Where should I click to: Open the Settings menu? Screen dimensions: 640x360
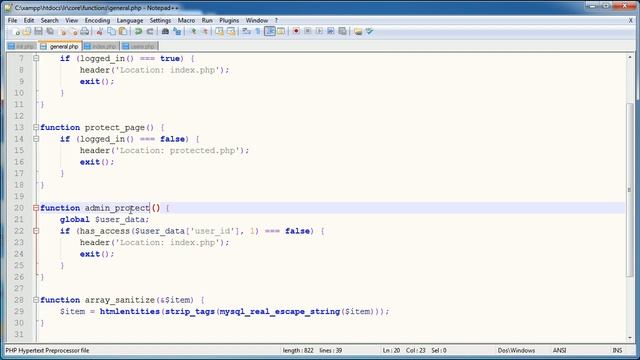[x=160, y=20]
